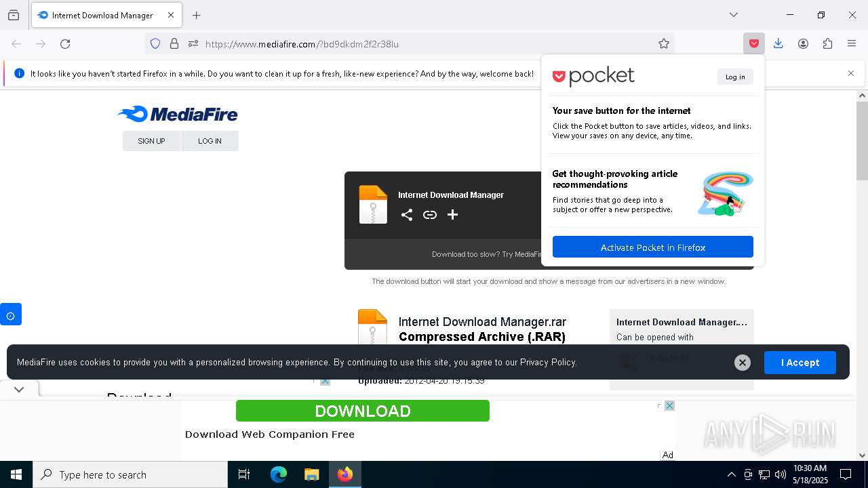Close the cookie notice with X
868x488 pixels.
click(743, 363)
